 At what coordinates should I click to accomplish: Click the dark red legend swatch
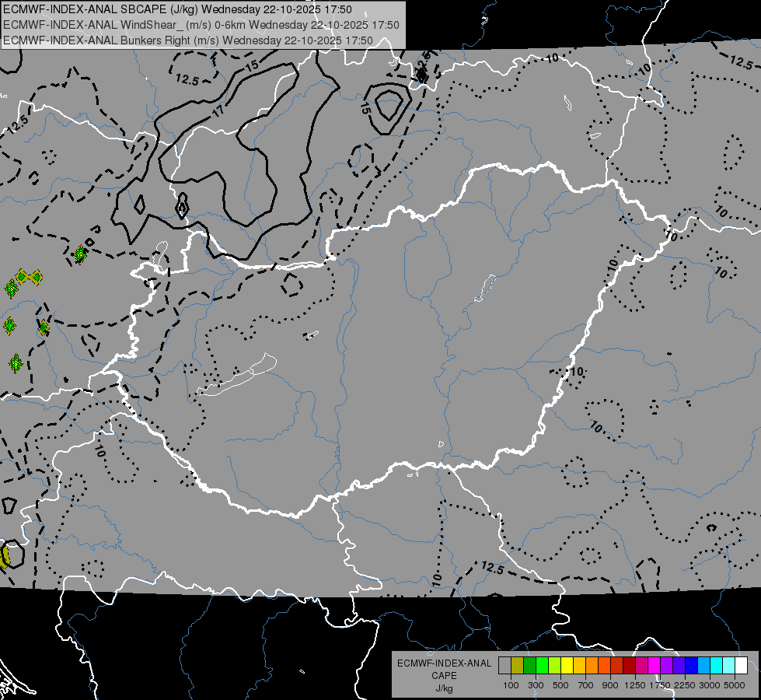point(629,665)
